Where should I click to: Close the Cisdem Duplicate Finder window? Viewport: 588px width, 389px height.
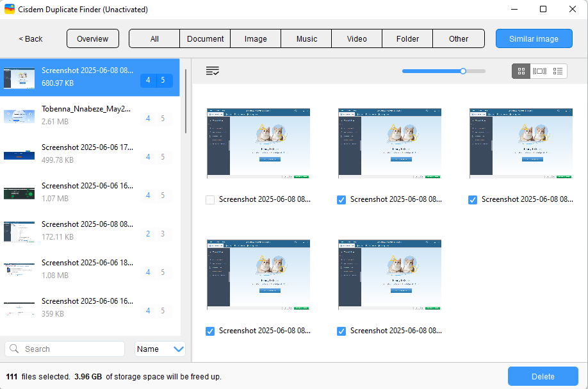point(572,9)
